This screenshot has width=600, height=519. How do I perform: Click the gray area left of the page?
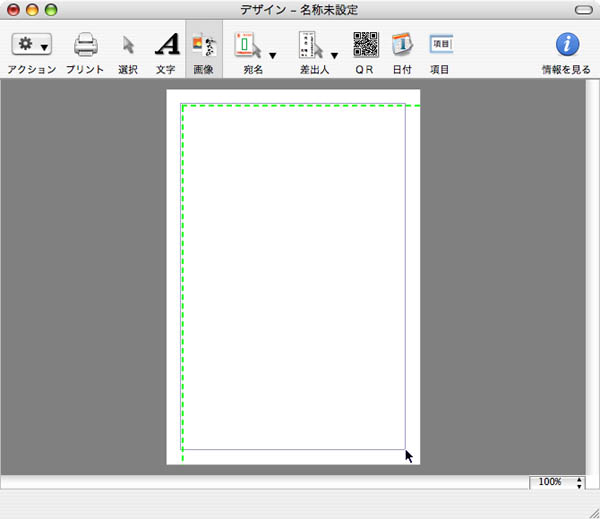click(x=83, y=277)
